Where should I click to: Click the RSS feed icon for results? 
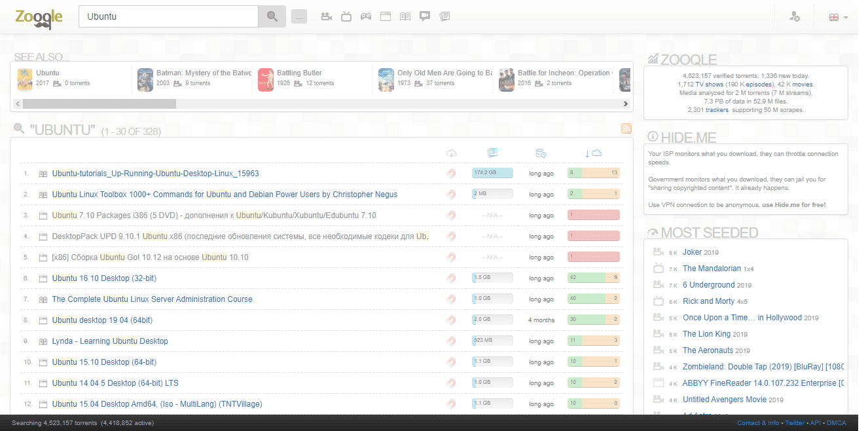coord(626,129)
